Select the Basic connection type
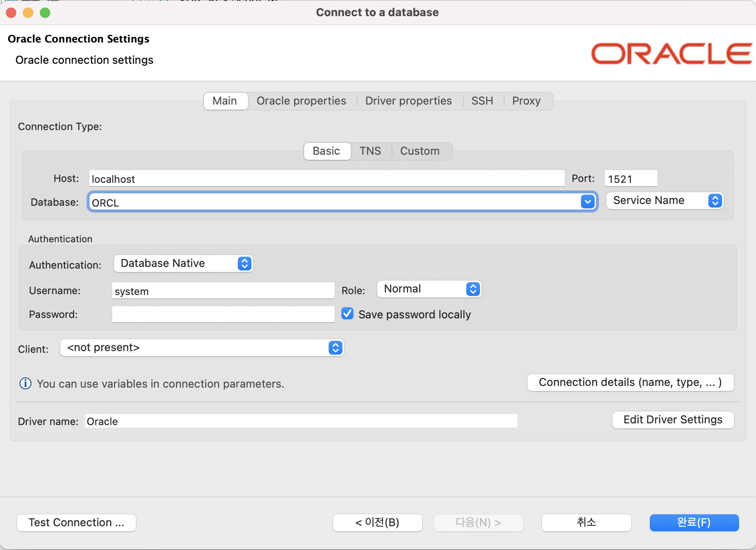Viewport: 756px width, 550px height. [327, 151]
